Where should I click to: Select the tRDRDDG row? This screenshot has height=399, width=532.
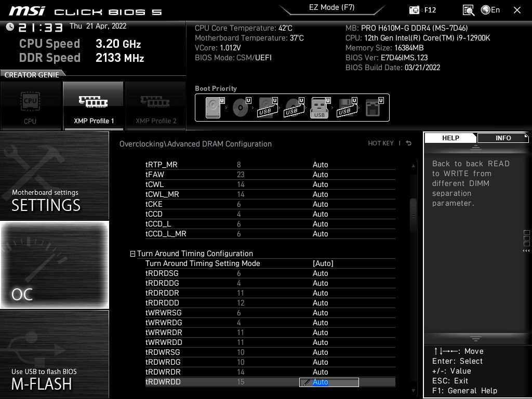coord(270,283)
